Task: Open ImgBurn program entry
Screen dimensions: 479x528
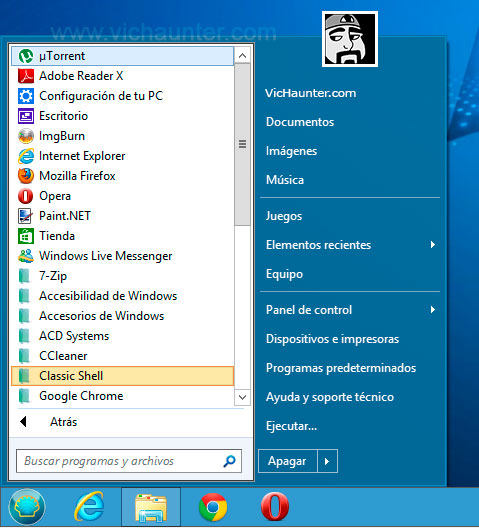Action: (x=122, y=136)
